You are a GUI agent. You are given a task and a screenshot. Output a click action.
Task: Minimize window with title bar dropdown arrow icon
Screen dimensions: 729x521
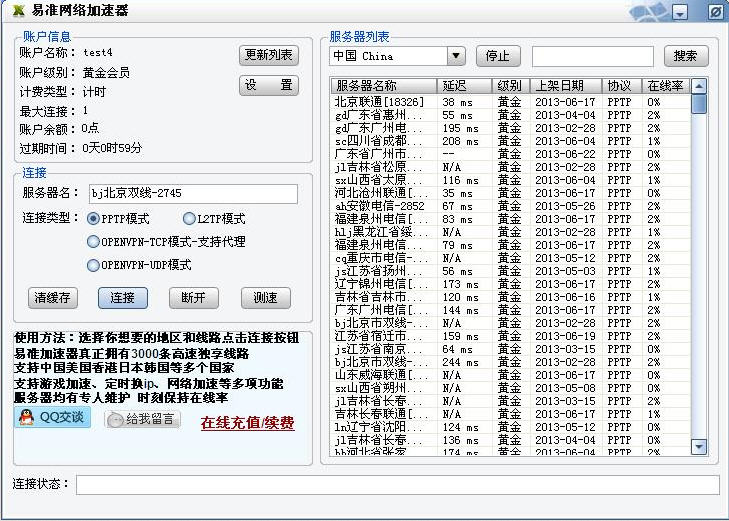pos(680,13)
